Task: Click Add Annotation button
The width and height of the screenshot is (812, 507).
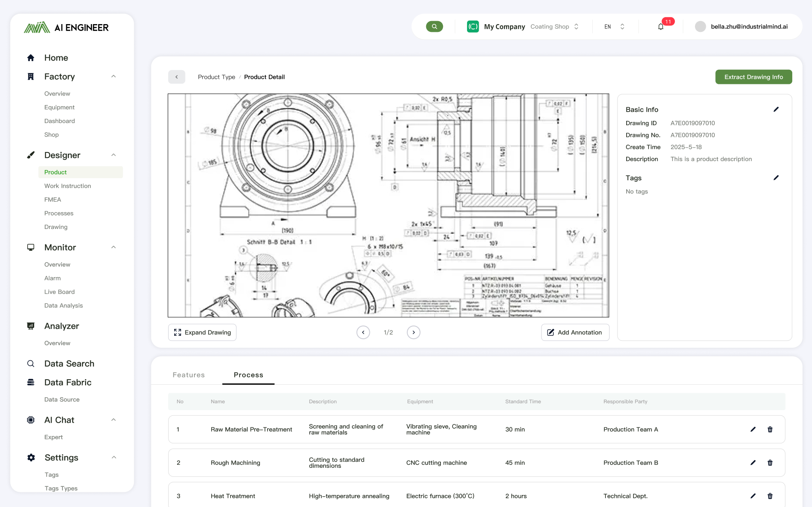Action: pos(575,332)
